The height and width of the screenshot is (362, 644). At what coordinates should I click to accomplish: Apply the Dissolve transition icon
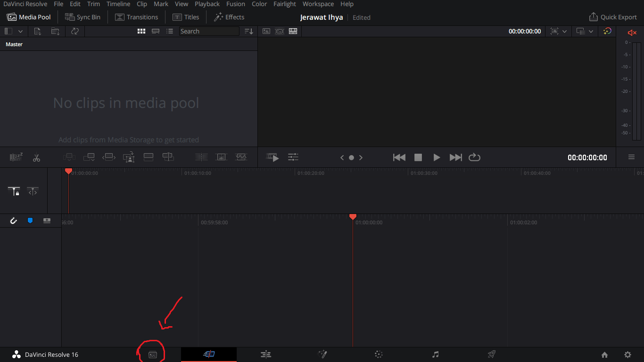coord(221,157)
